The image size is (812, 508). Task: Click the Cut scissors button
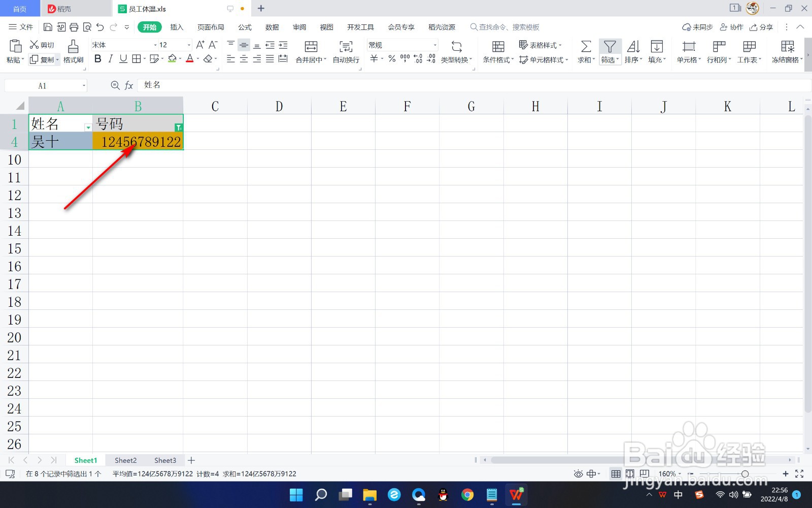click(42, 45)
